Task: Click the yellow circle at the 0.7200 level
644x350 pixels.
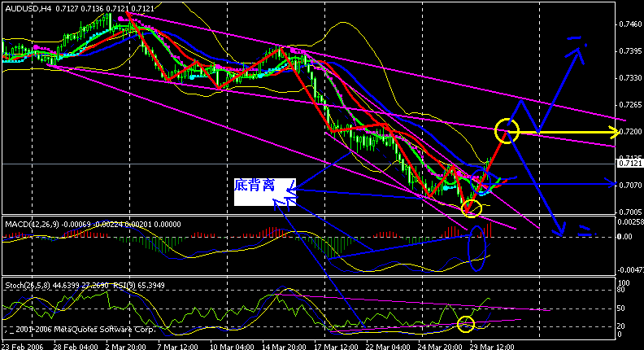Action: tap(507, 131)
